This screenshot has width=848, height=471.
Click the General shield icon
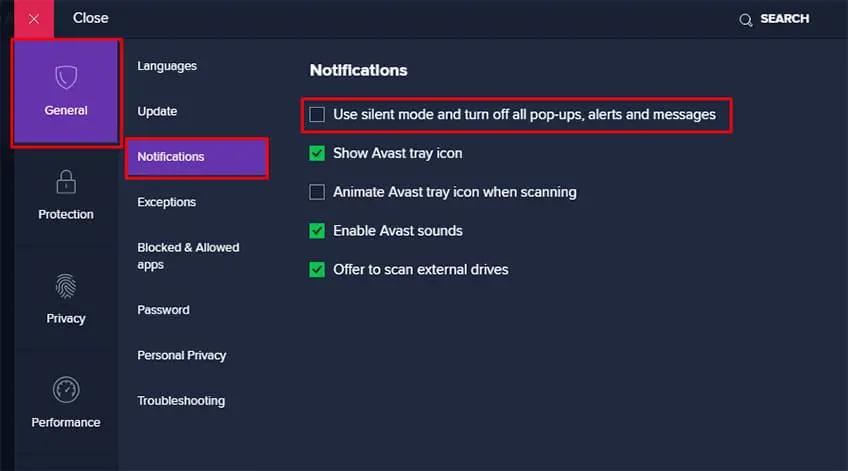pyautogui.click(x=66, y=77)
